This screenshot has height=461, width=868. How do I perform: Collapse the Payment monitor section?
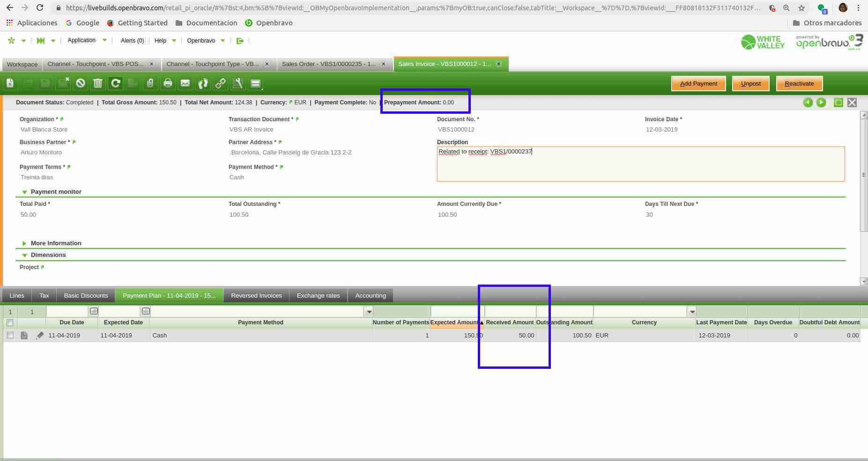25,192
